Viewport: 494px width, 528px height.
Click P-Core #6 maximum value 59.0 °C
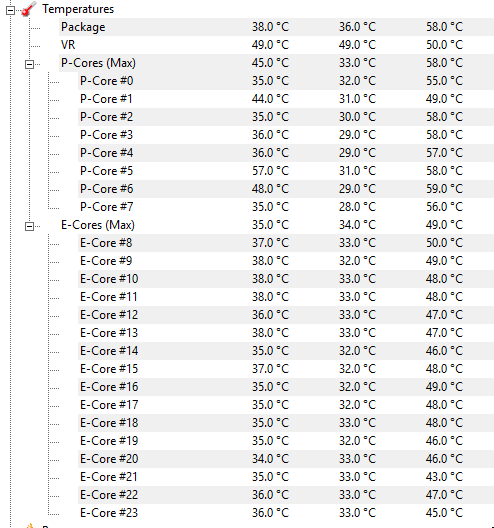444,189
